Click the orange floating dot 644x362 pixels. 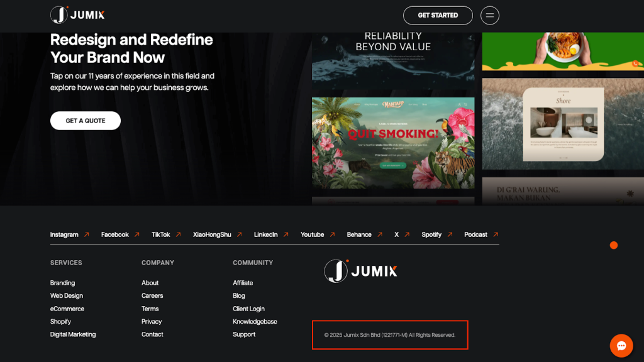pyautogui.click(x=614, y=245)
